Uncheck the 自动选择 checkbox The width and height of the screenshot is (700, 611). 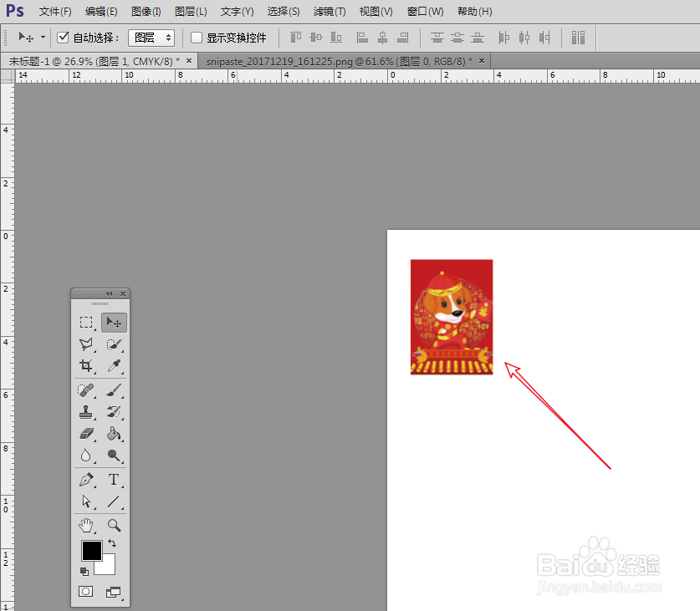click(63, 38)
